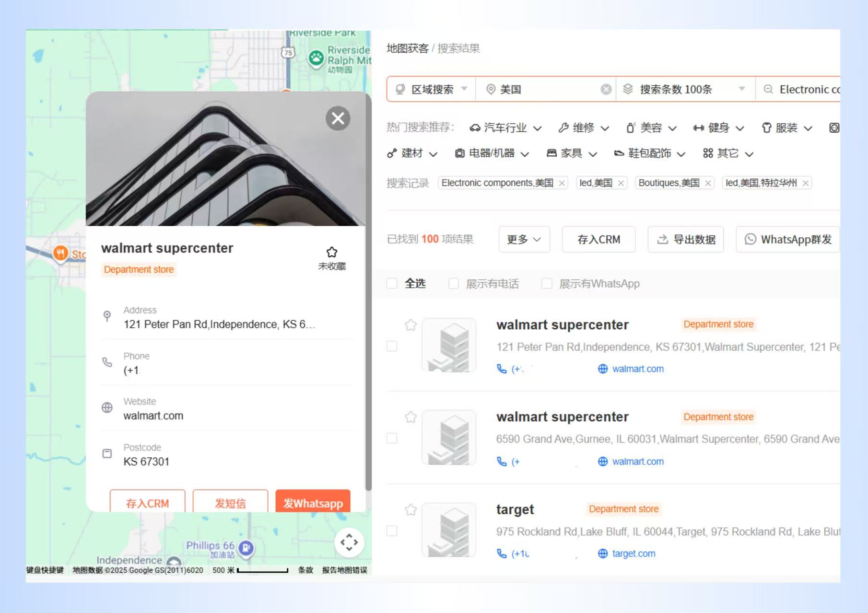Enable the 展示有电话 filter

pyautogui.click(x=453, y=284)
